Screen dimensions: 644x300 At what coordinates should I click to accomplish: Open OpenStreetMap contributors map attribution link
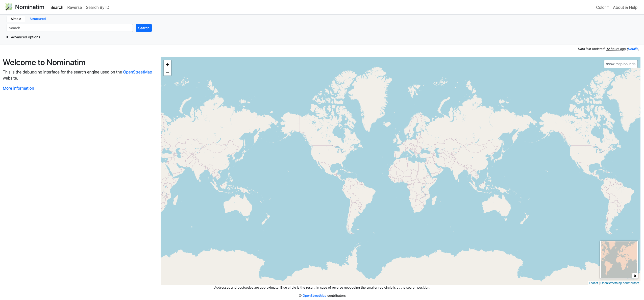click(620, 283)
